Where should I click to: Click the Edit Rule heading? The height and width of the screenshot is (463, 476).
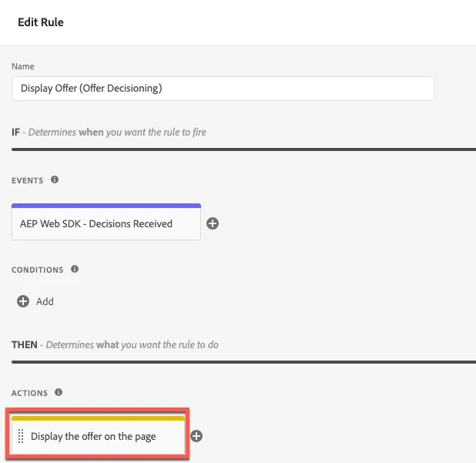pos(41,22)
